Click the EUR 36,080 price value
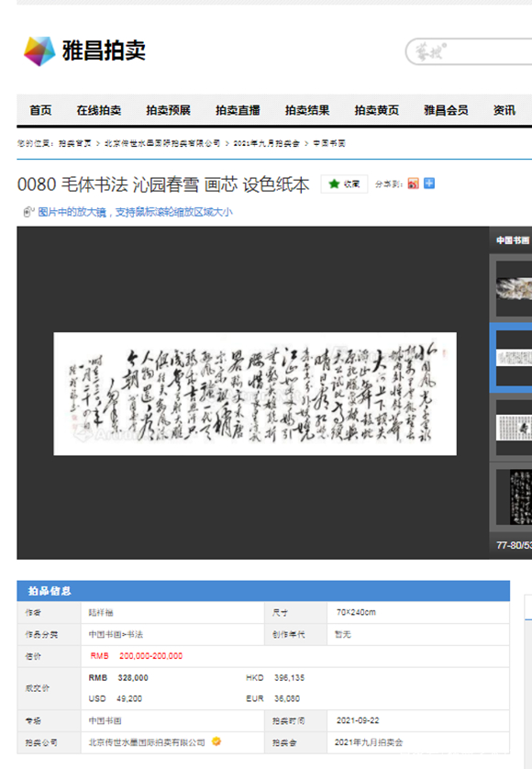The image size is (532, 769). point(272,698)
